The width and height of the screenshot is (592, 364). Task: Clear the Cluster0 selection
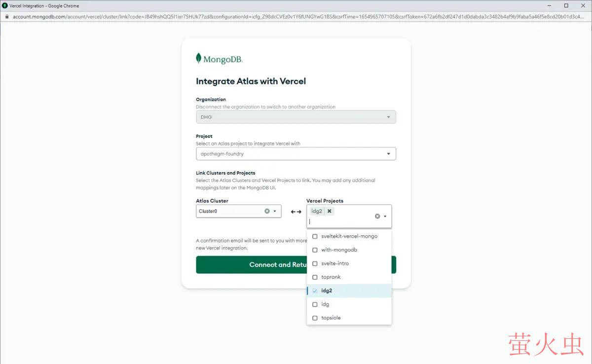[267, 211]
